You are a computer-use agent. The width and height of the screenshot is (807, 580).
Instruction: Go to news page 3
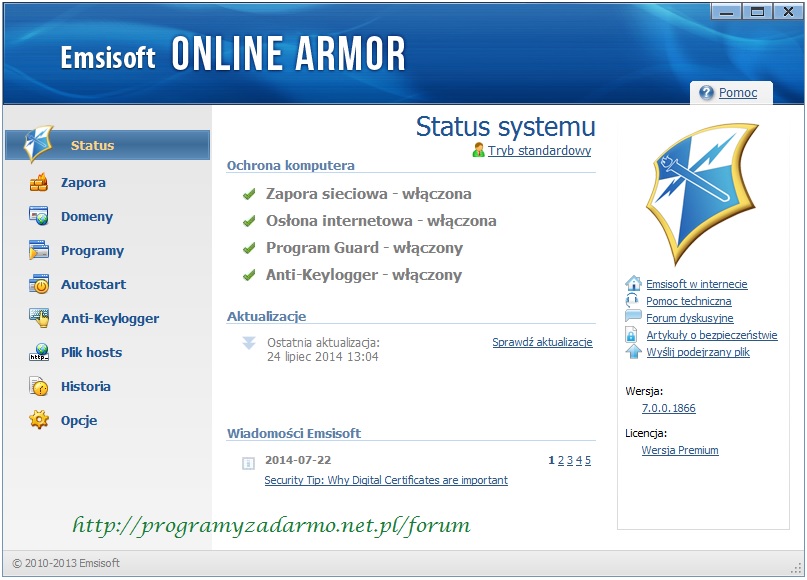tap(570, 461)
